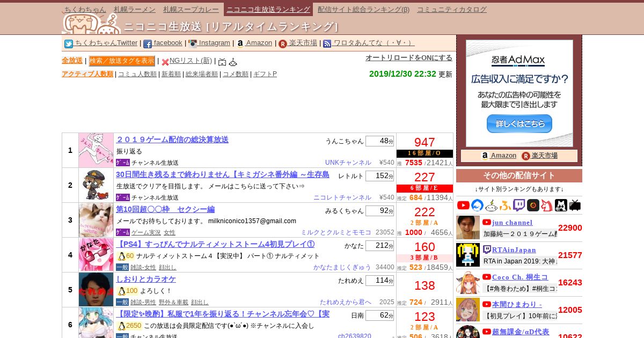
Task: Click the Instagram camera icon
Action: [x=193, y=44]
